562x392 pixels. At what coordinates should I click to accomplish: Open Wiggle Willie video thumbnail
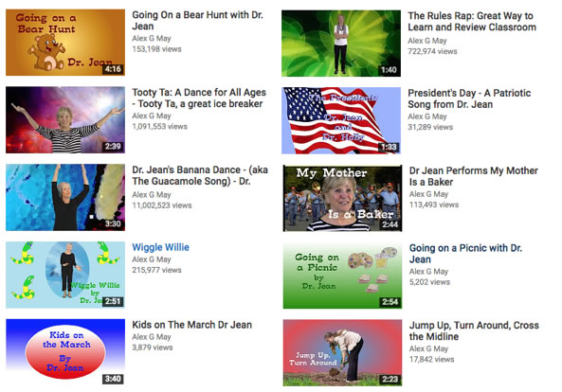65,275
